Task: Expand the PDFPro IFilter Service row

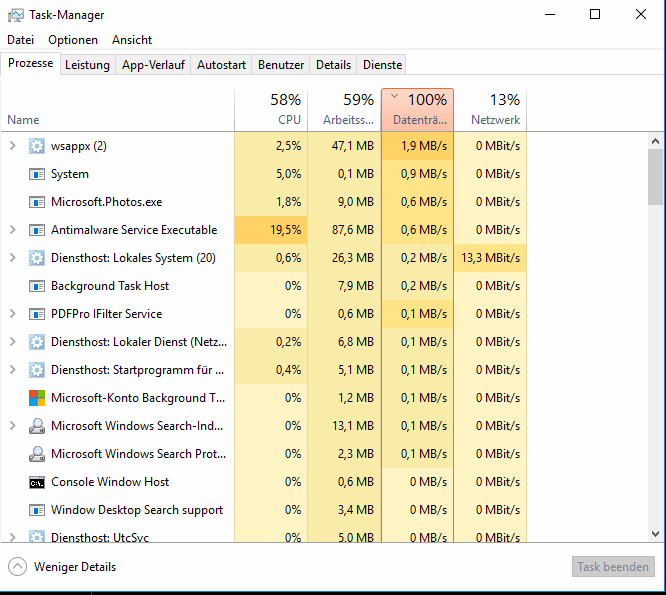Action: tap(13, 314)
